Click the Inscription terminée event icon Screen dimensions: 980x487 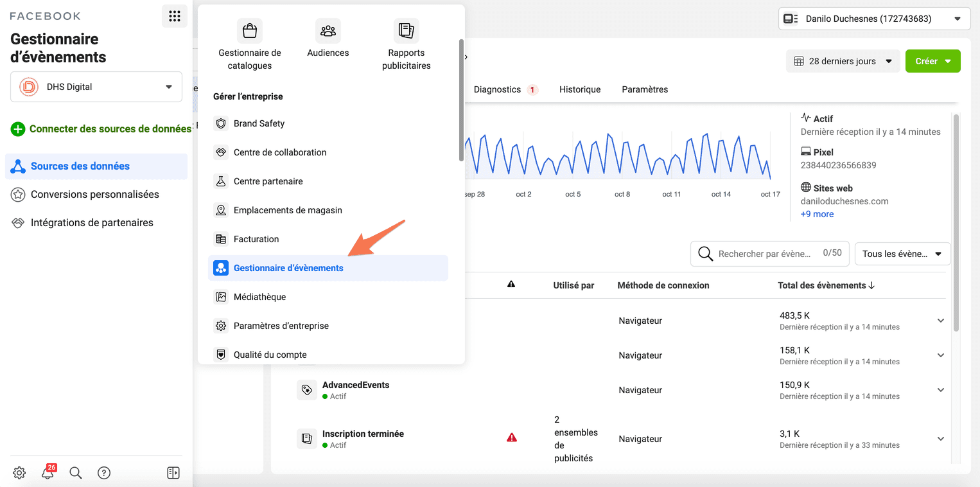[306, 439]
